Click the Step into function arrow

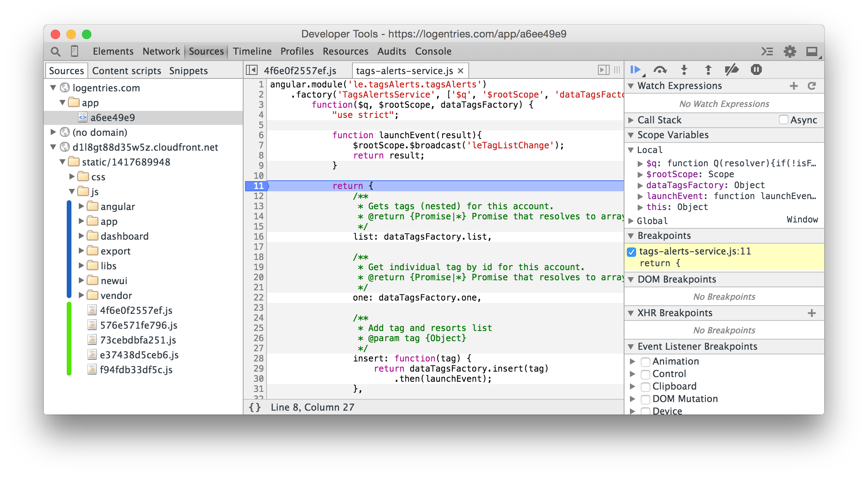pyautogui.click(x=684, y=70)
